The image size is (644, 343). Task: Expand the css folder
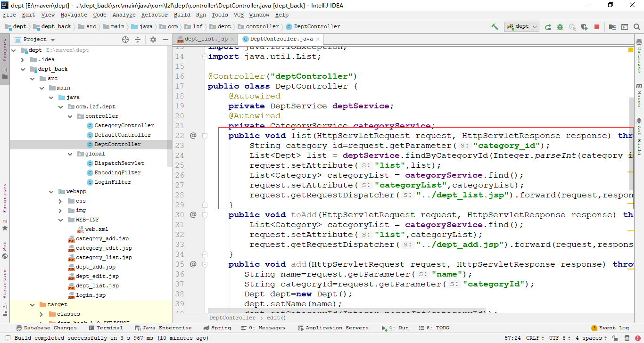pos(60,201)
